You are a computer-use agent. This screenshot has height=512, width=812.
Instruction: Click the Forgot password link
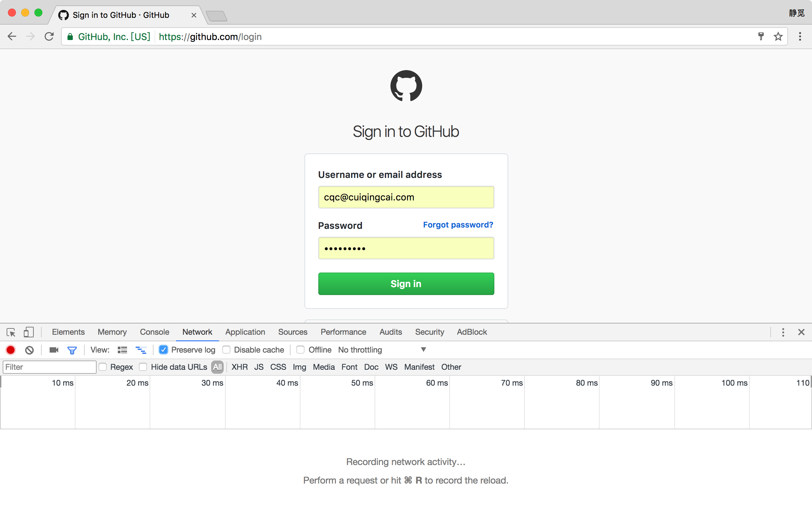click(459, 224)
